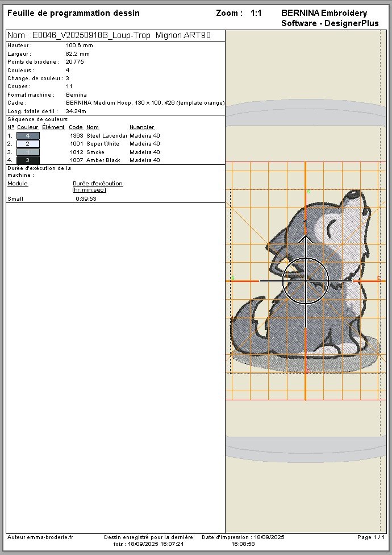Click the 'Nom' column header

click(93, 127)
